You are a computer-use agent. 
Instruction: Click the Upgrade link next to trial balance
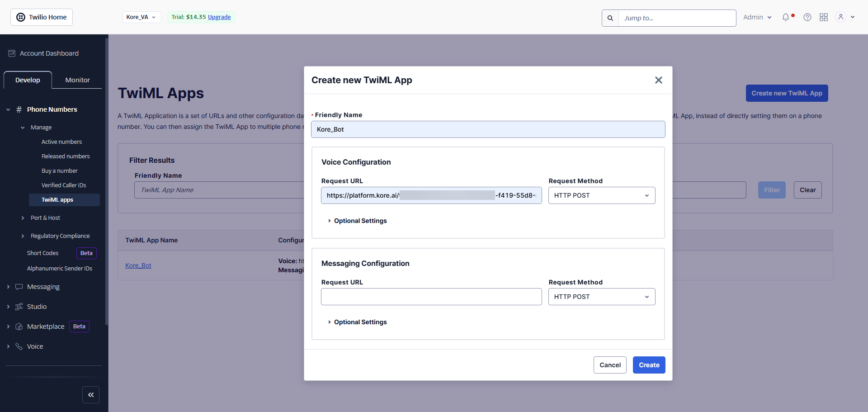click(219, 17)
